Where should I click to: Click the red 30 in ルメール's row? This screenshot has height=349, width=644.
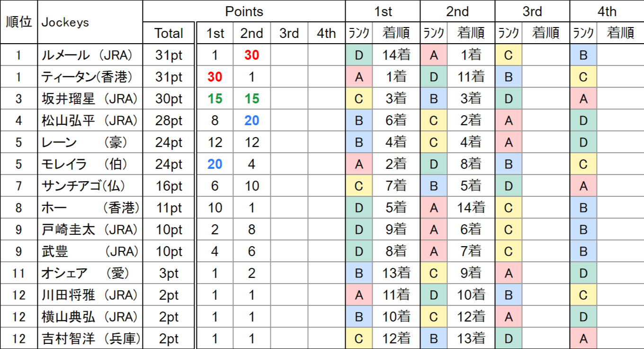point(251,55)
